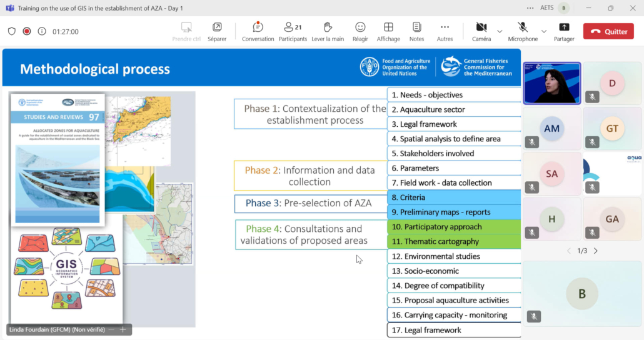Select participant AM tile

[x=551, y=128]
